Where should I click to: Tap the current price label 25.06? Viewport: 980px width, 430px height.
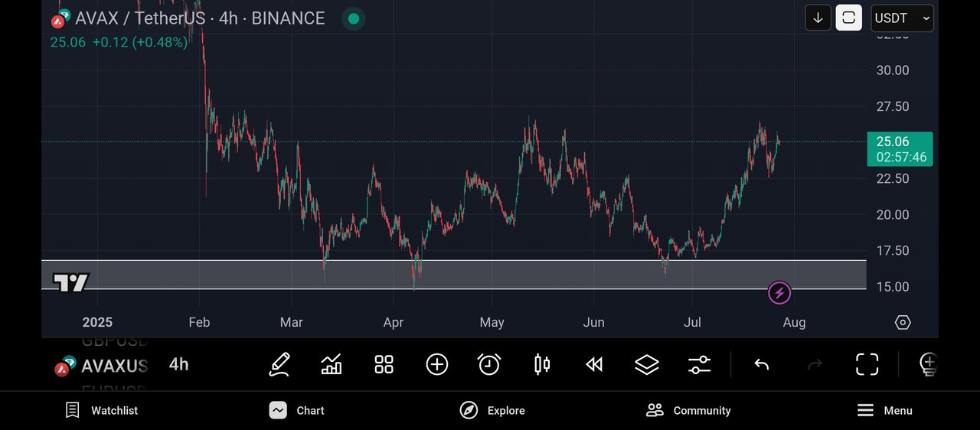click(x=900, y=148)
